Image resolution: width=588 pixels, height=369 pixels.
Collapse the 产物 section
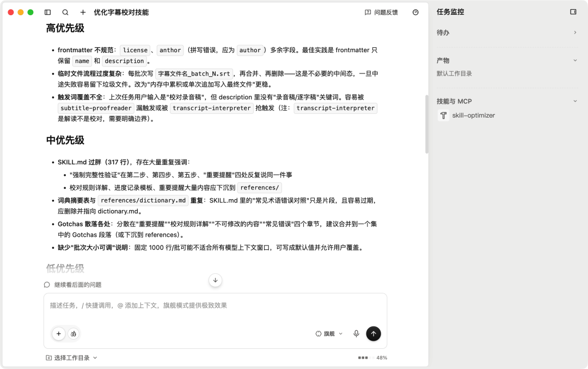[507, 60]
